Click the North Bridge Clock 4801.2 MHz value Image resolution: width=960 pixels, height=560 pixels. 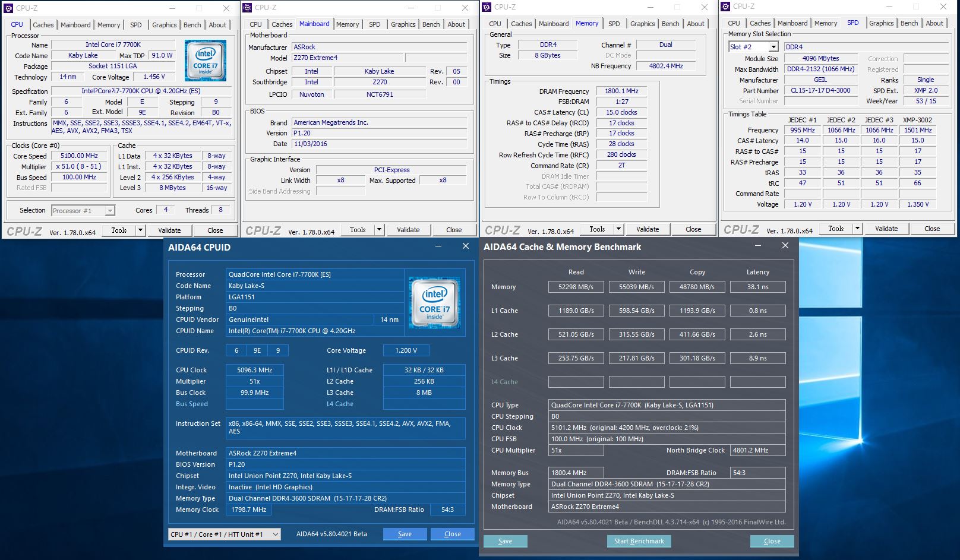point(758,450)
